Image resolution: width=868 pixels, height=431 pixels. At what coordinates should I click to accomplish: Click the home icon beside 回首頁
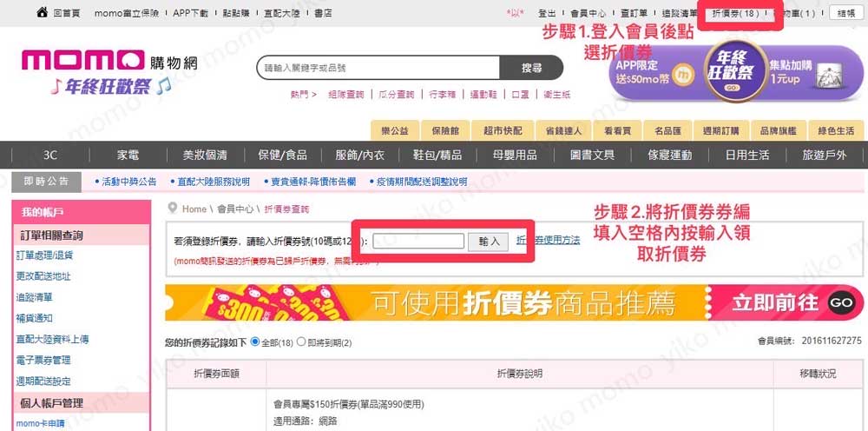[x=42, y=12]
